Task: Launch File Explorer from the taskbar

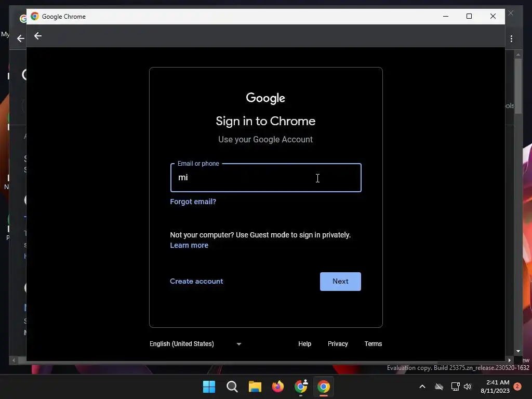Action: (x=255, y=387)
